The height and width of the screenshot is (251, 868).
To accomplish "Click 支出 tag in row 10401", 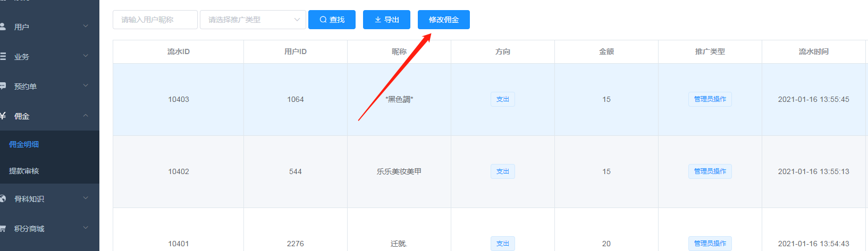I will point(503,244).
